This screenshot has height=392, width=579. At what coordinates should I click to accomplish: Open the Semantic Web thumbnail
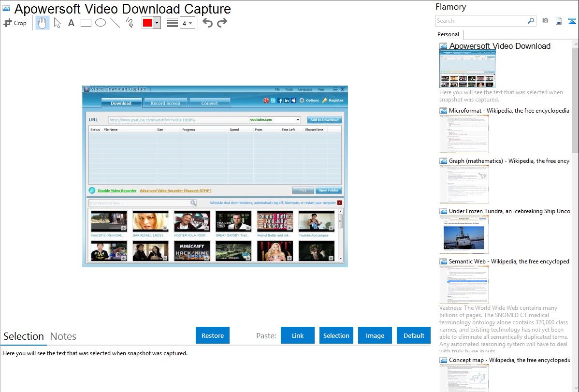(464, 285)
